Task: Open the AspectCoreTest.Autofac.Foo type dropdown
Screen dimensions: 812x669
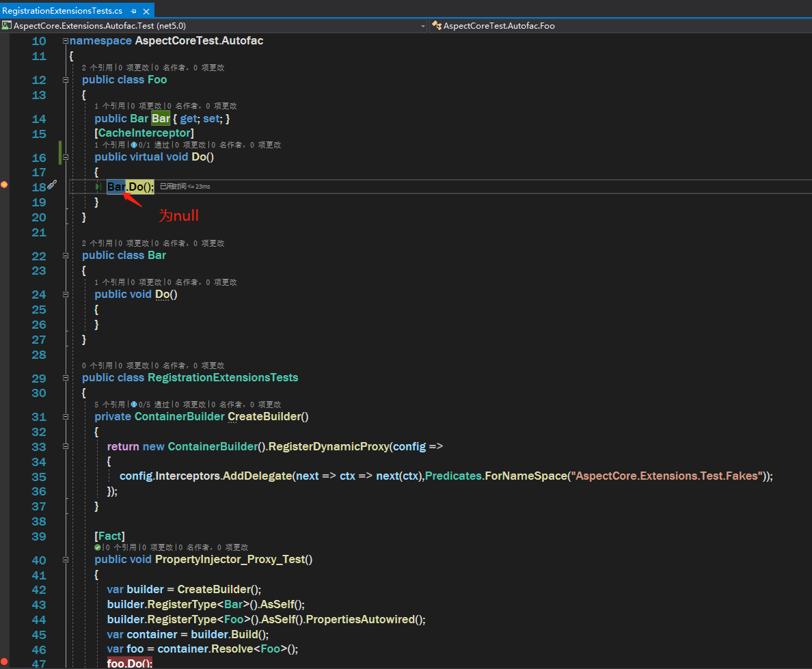Action: pos(619,26)
